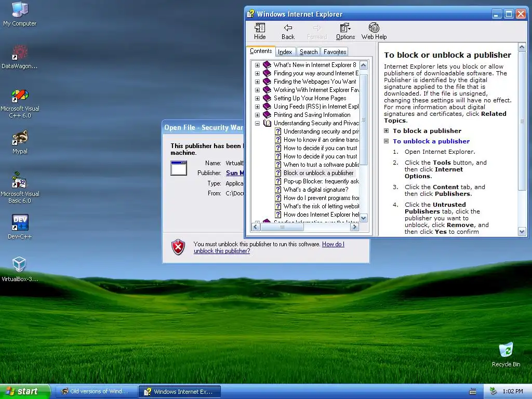The height and width of the screenshot is (399, 532).
Task: Click the safely remove hardware tray icon
Action: click(494, 391)
